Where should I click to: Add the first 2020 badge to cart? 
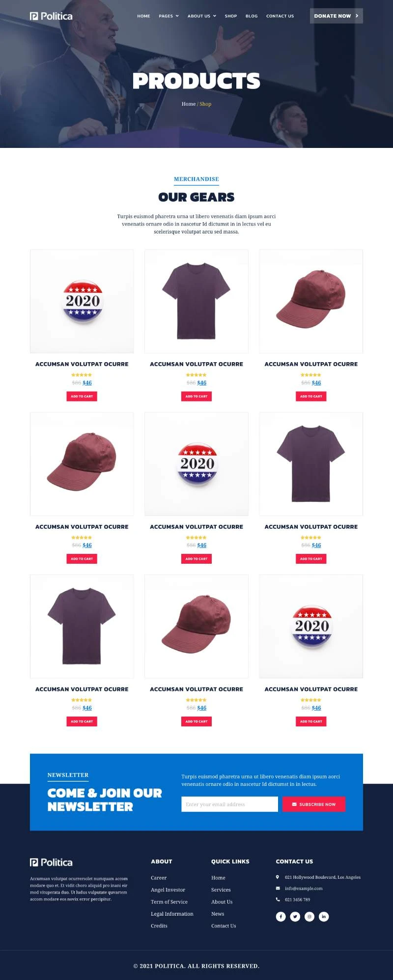[x=82, y=396]
